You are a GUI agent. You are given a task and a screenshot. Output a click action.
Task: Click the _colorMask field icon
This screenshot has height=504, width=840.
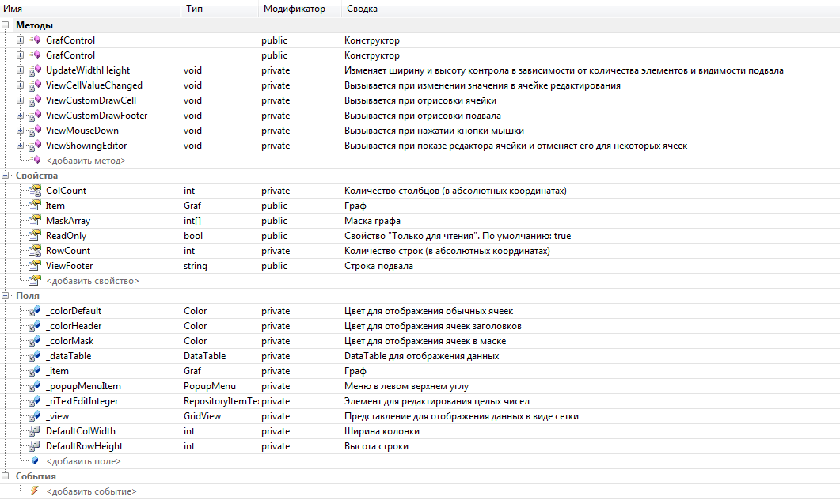coord(35,341)
